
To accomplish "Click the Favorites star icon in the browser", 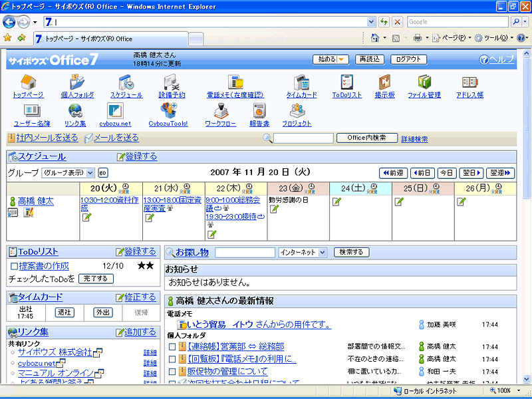I will coord(7,38).
